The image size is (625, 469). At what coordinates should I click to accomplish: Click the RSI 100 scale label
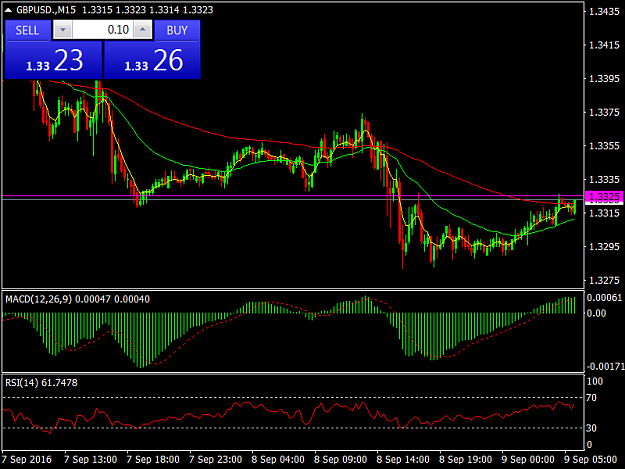(x=595, y=381)
